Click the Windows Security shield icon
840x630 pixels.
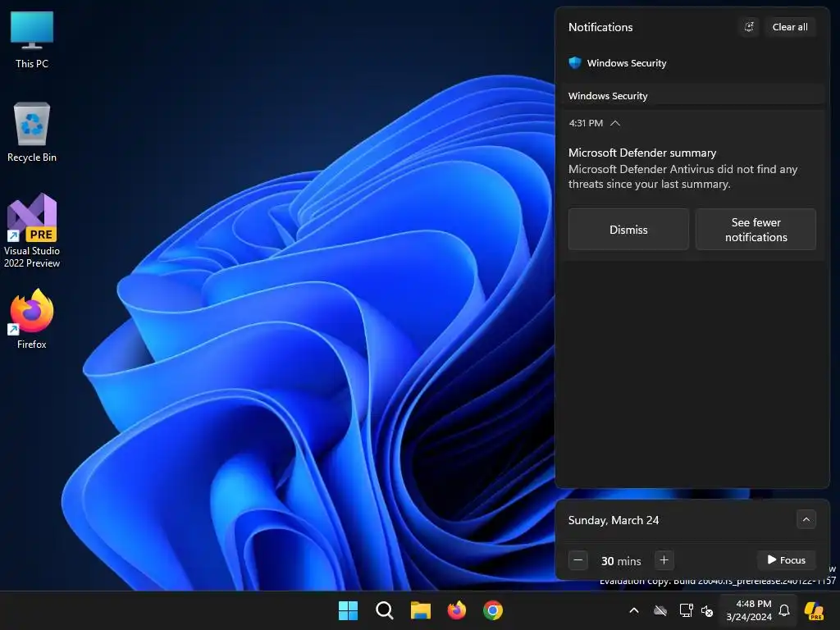coord(575,62)
